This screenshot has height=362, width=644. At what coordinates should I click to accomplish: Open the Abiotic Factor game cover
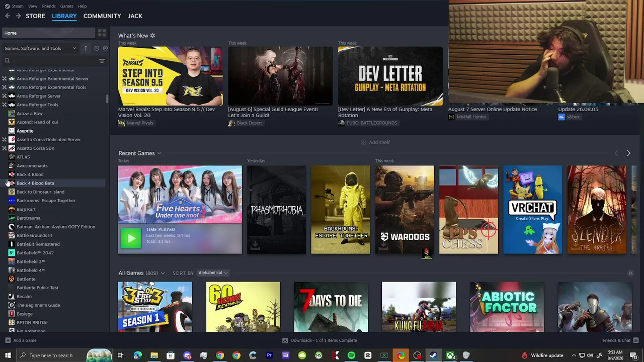tap(507, 307)
